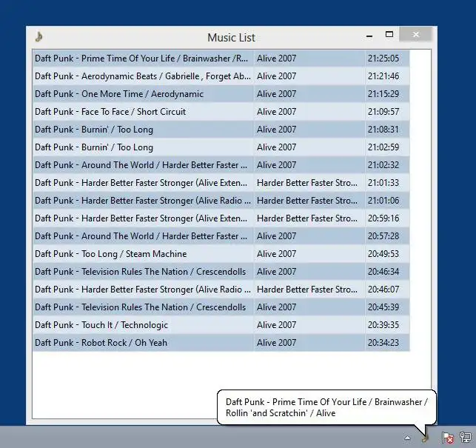
Task: Select Burnin' / Too Long title at 21:02:59
Action: [x=94, y=147]
